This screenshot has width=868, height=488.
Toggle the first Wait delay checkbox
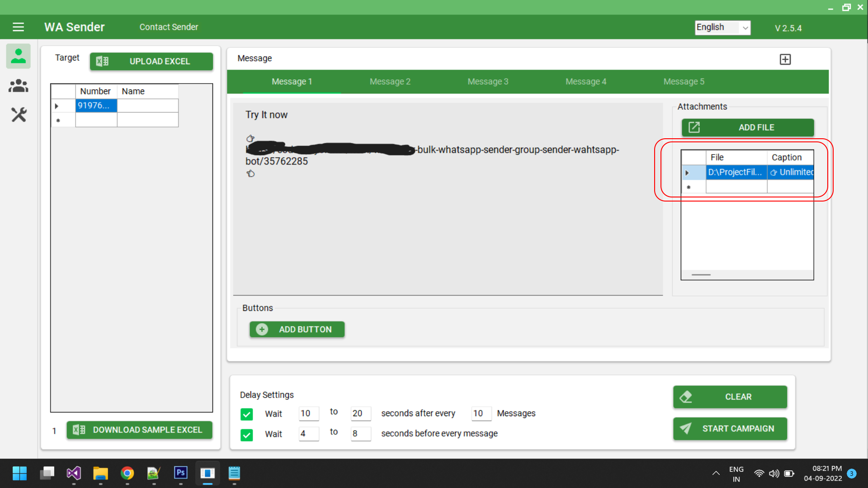pos(247,414)
